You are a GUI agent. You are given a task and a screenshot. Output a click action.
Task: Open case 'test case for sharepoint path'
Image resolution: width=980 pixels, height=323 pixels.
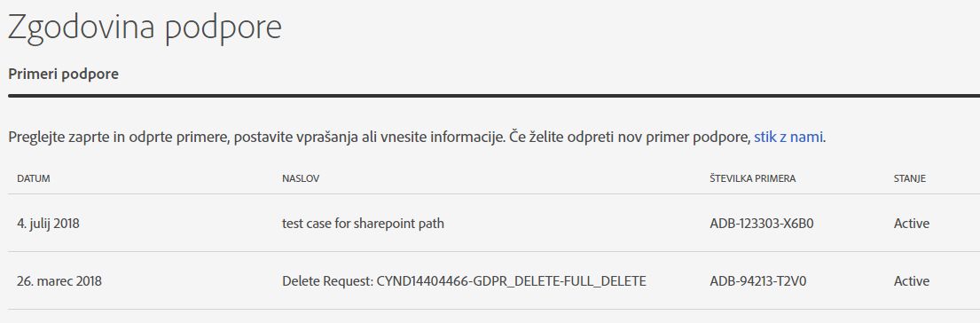tap(363, 223)
